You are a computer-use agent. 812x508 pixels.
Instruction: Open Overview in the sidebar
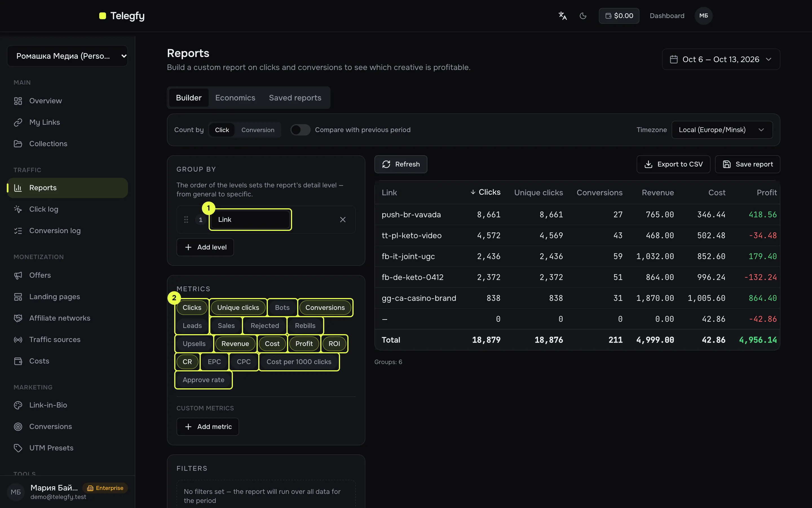[x=67, y=101]
